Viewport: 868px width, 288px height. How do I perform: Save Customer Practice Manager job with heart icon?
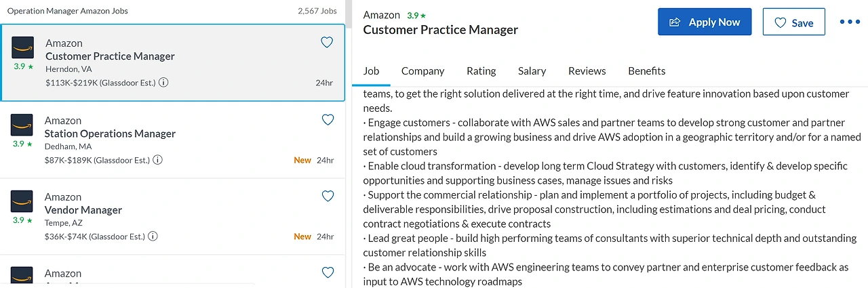[x=327, y=43]
